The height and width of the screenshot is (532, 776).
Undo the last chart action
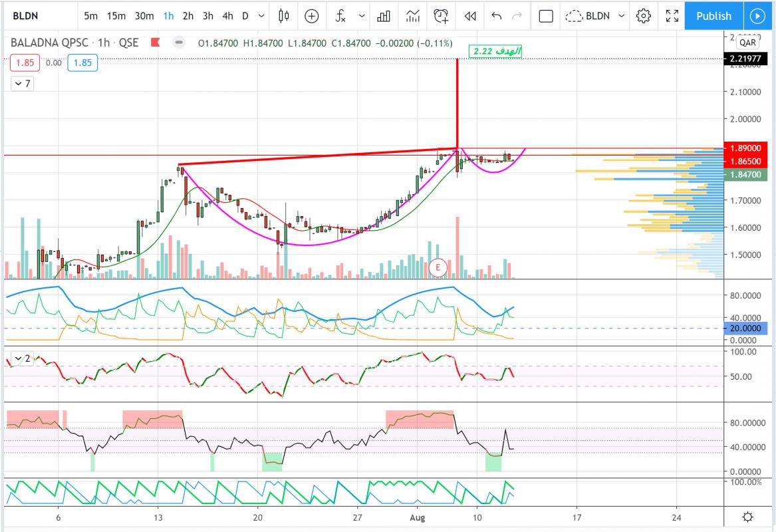496,16
